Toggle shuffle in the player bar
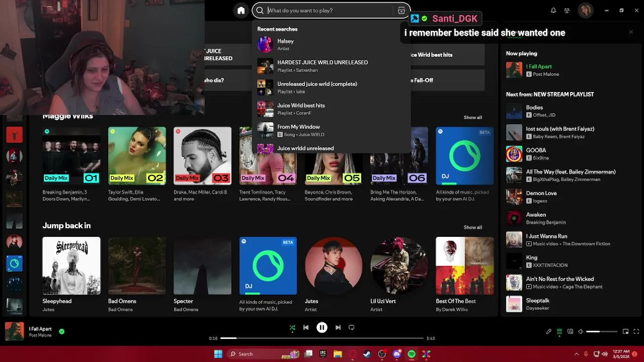The height and width of the screenshot is (362, 644). pyautogui.click(x=292, y=327)
